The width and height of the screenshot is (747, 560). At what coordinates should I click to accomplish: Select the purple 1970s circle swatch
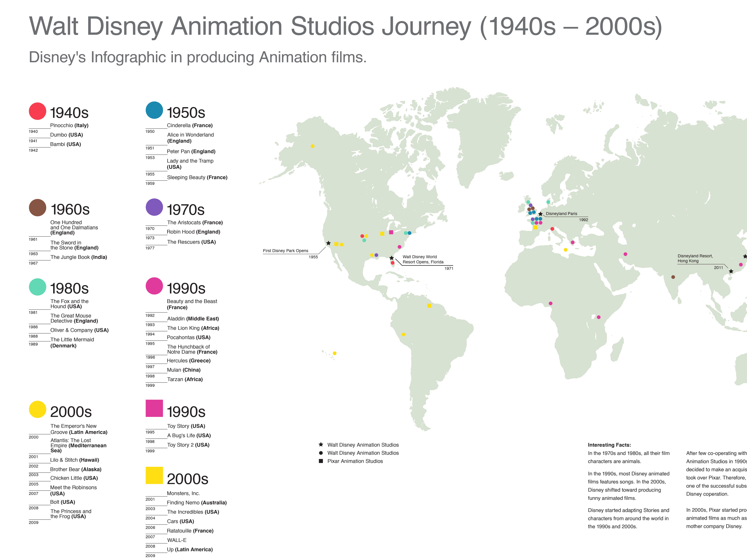pyautogui.click(x=154, y=207)
